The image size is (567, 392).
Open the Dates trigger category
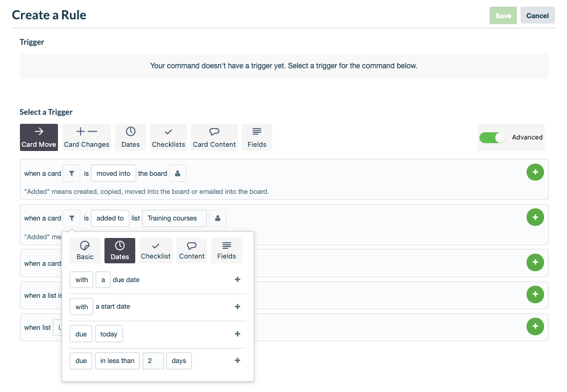(x=130, y=137)
